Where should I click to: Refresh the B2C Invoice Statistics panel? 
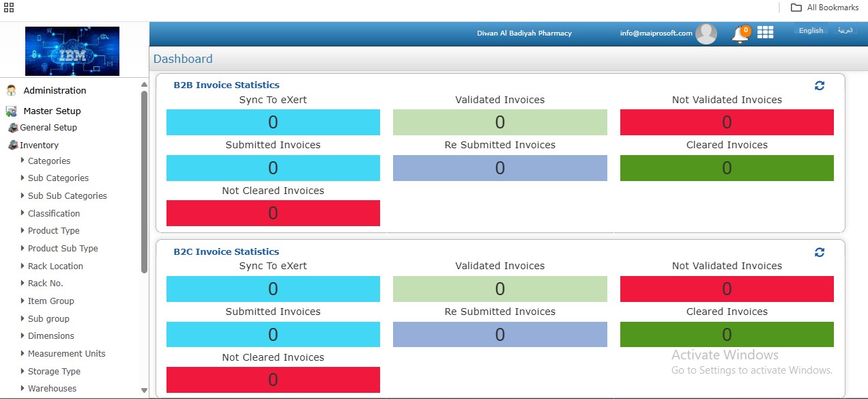pyautogui.click(x=820, y=252)
